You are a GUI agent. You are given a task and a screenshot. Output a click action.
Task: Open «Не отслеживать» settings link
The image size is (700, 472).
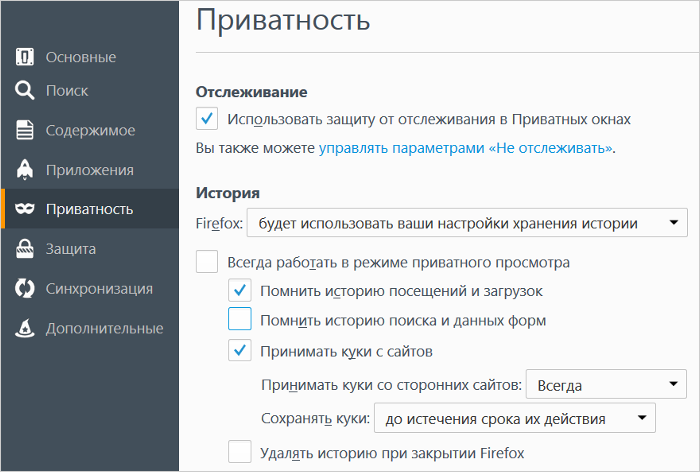coord(466,148)
